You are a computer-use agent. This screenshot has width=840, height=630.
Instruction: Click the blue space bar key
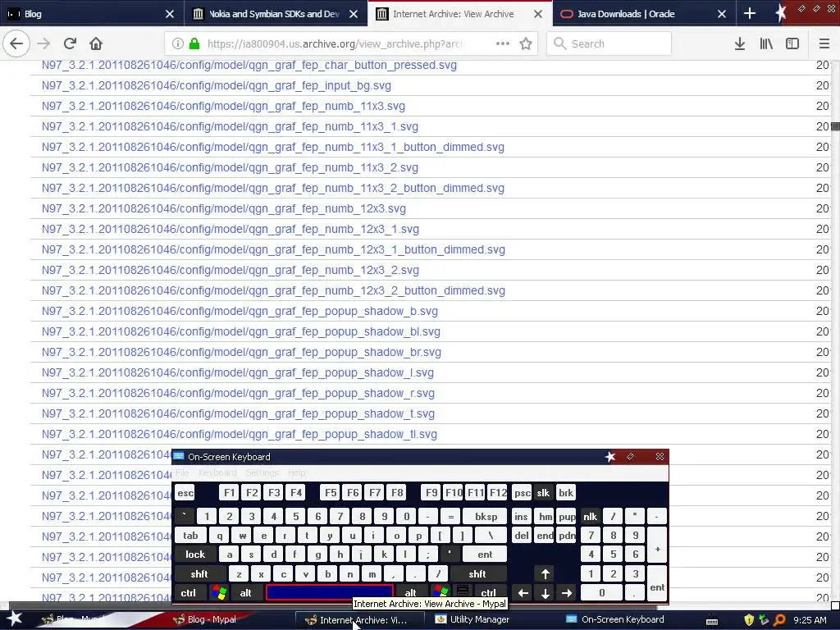point(330,592)
